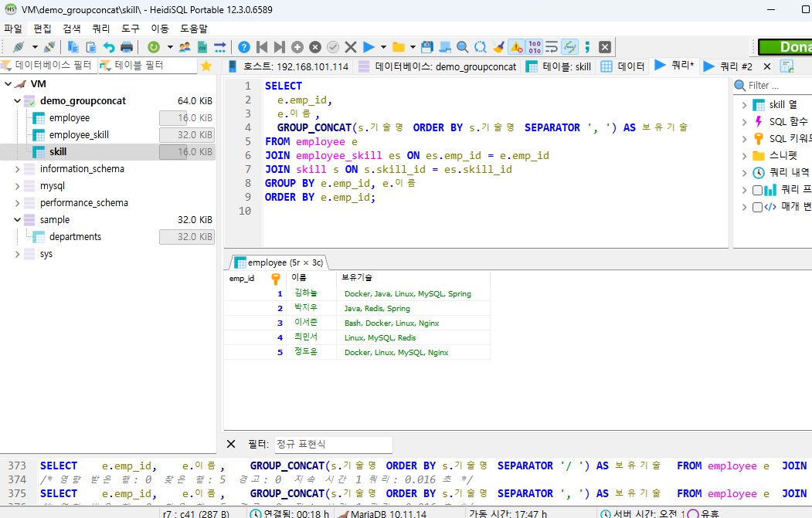Viewport: 812px width, 518px height.
Task: Open the user manager people icon
Action: 185,47
